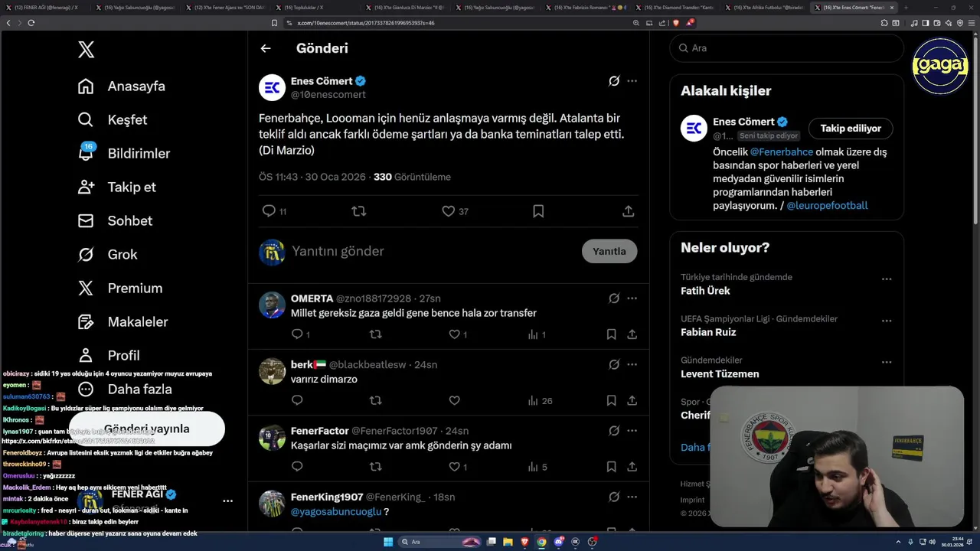Open @10enescomert handle link
The image size is (980, 551).
pyautogui.click(x=328, y=95)
